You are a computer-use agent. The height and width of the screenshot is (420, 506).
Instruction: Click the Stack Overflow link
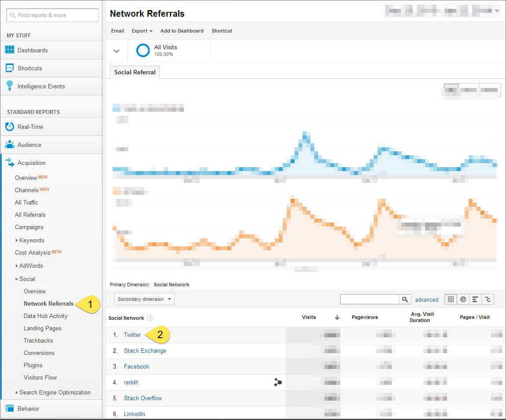coord(143,398)
